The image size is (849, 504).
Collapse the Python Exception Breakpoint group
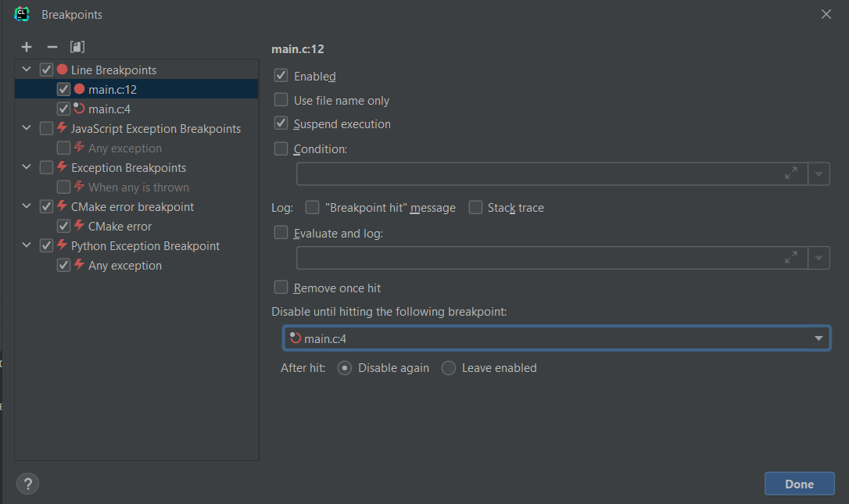(27, 245)
